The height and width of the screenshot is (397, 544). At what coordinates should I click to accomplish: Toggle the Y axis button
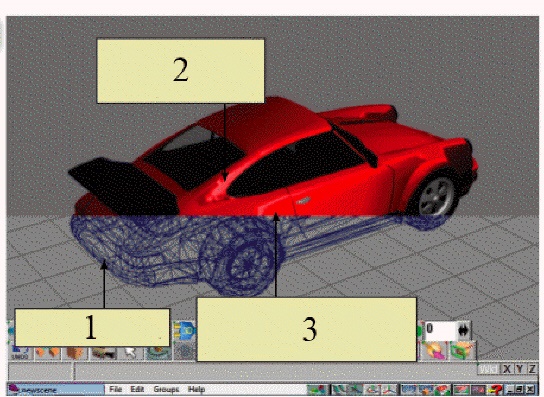pyautogui.click(x=519, y=369)
